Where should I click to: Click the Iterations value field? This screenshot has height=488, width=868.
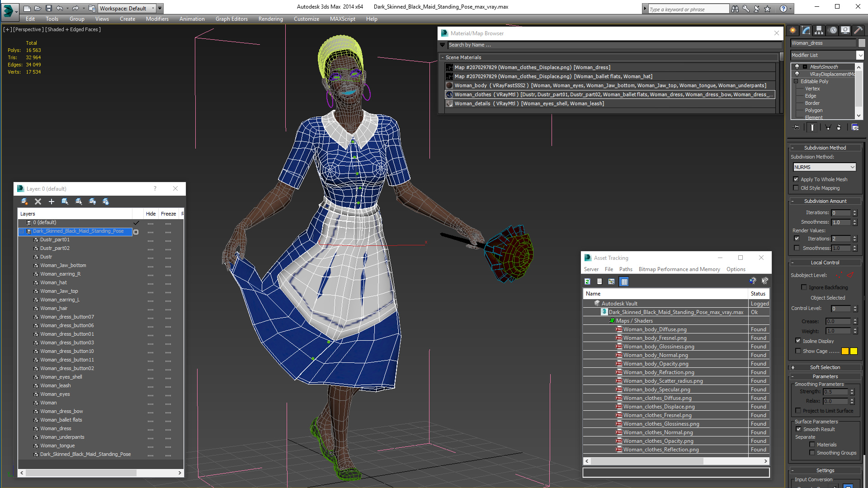tap(841, 213)
